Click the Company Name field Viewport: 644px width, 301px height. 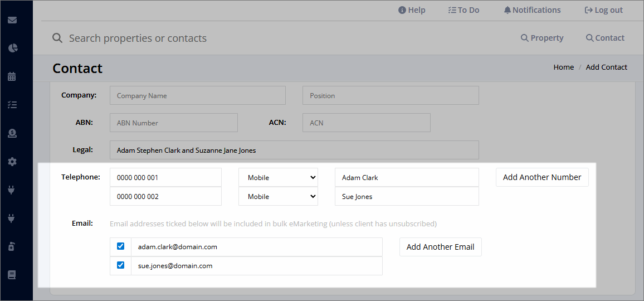click(198, 95)
